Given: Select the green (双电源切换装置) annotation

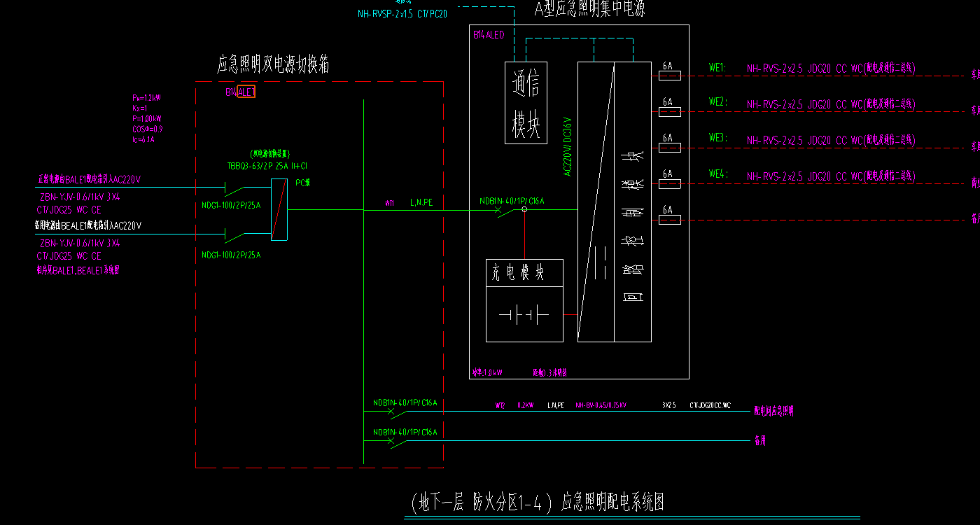Looking at the screenshot, I should tap(270, 153).
